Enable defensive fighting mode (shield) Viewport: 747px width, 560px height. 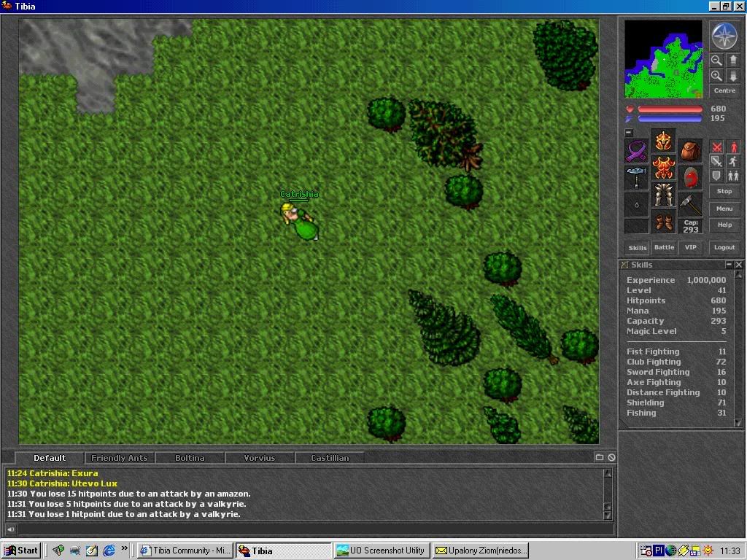tap(716, 176)
